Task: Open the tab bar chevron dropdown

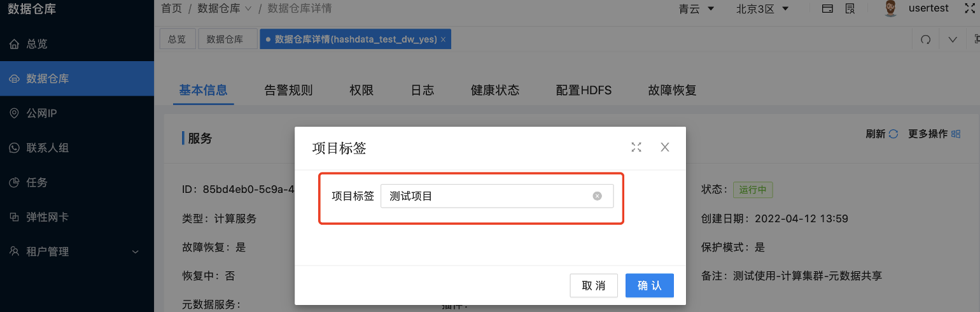Action: [x=953, y=39]
